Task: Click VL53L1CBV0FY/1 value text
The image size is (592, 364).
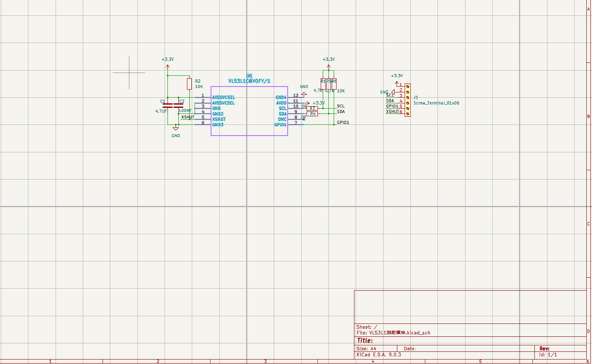Action: (x=249, y=81)
